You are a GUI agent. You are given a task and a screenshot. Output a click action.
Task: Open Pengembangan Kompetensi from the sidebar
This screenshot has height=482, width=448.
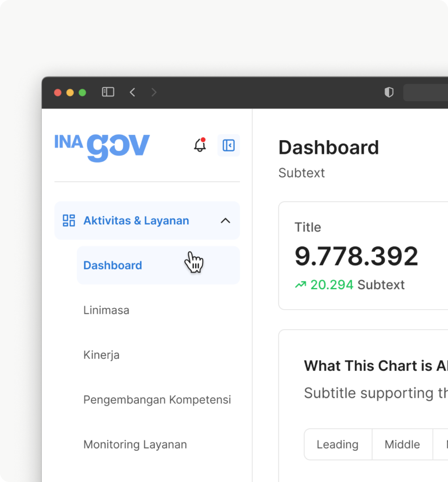pyautogui.click(x=157, y=400)
